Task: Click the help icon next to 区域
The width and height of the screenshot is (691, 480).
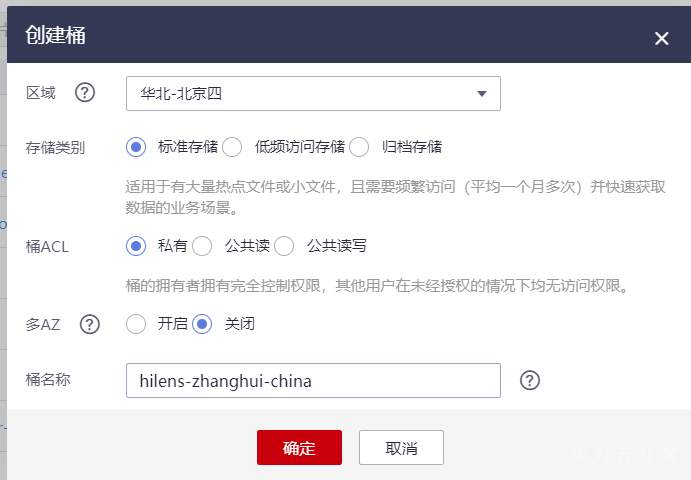Action: coord(85,93)
